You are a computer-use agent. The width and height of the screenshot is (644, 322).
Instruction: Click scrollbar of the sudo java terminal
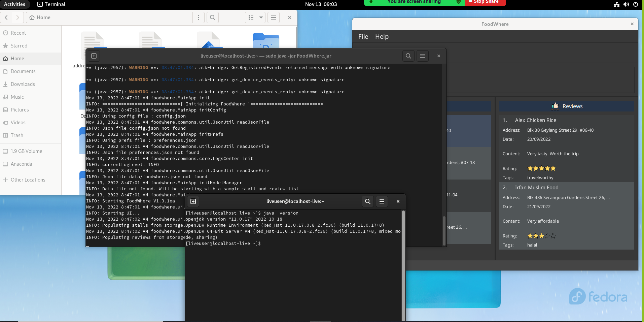tap(444, 230)
